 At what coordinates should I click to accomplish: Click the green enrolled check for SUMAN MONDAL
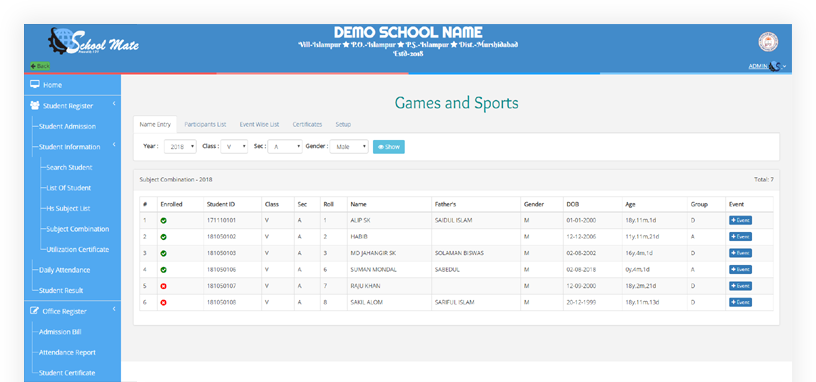pos(163,270)
